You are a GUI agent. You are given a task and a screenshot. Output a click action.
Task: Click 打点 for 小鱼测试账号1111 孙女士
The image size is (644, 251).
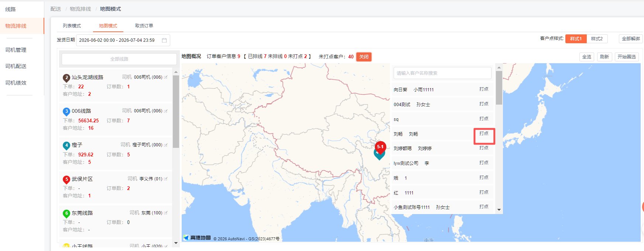(x=484, y=207)
